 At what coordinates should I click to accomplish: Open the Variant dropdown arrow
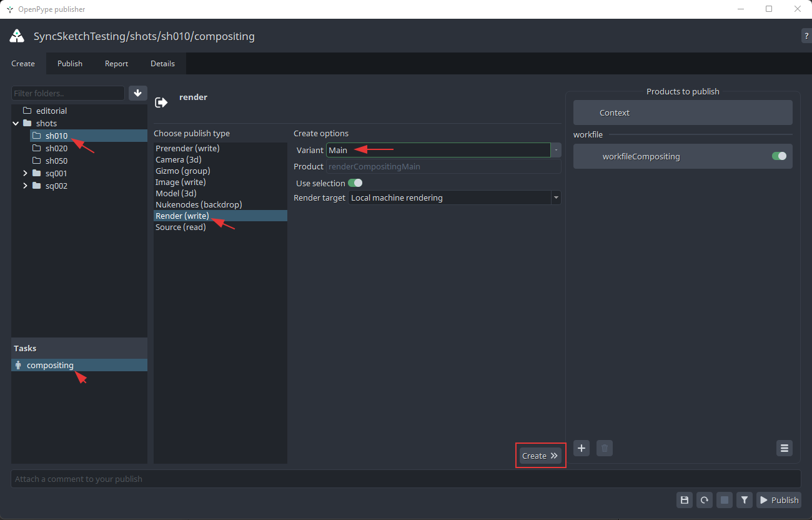point(556,150)
